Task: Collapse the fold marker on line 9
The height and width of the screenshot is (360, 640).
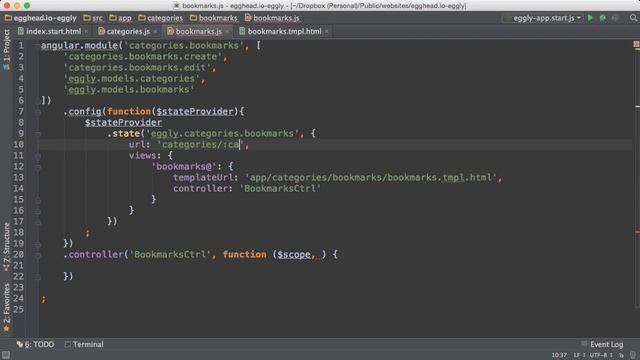Action: 38,133
